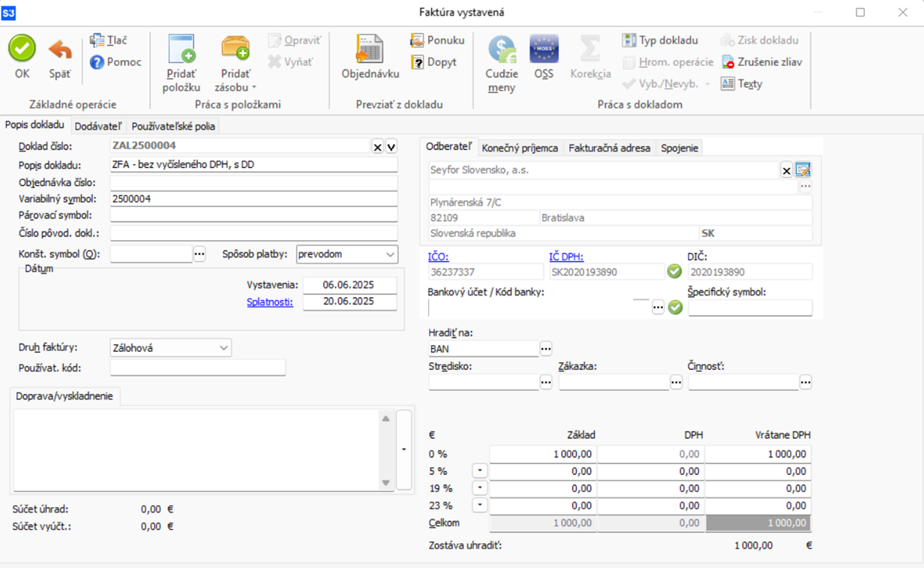Viewport: 924px width, 568px height.
Task: Click the scroll-up arrow in Doprava text area
Action: pos(386,419)
